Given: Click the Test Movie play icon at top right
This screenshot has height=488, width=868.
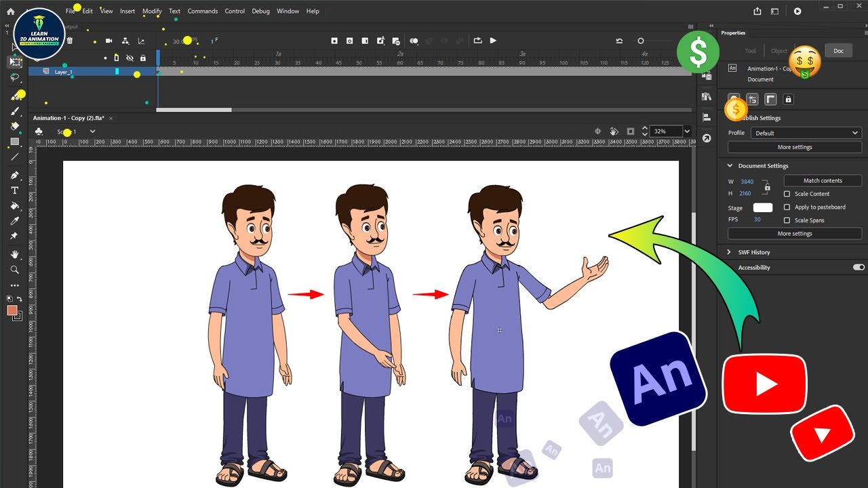Looking at the screenshot, I should [797, 11].
